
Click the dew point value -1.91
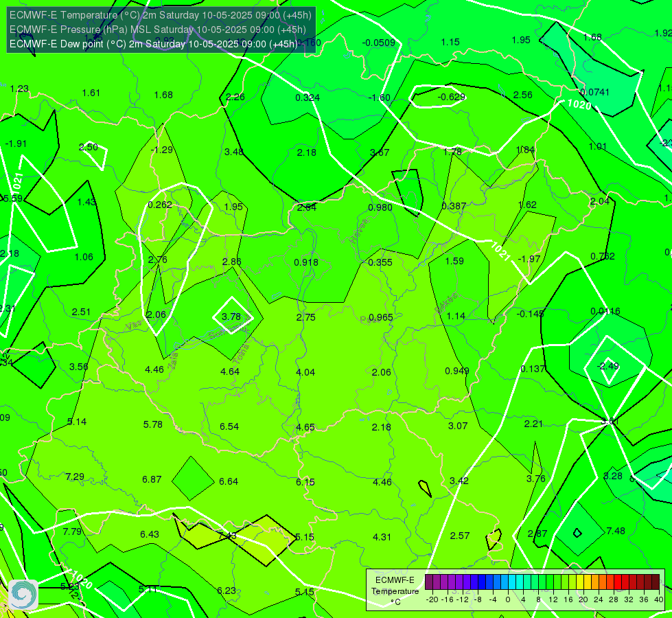[x=16, y=144]
